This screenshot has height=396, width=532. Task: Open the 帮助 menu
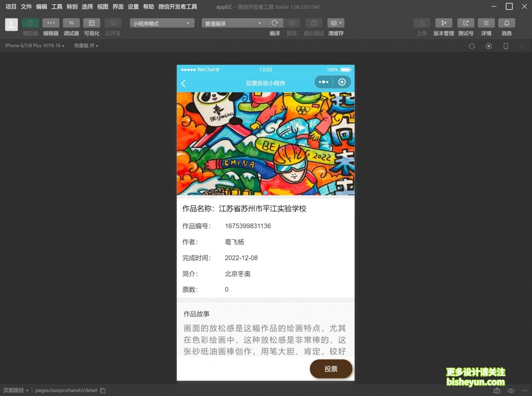149,7
